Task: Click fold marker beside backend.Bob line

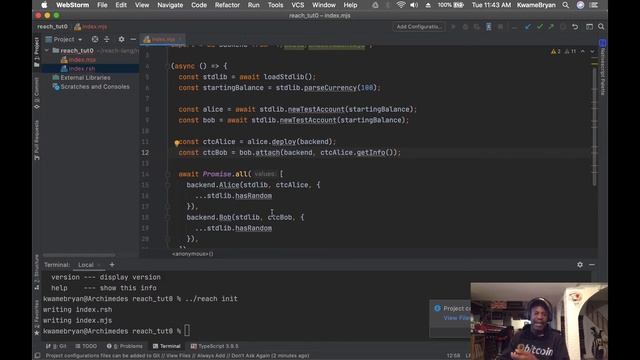Action: pyautogui.click(x=167, y=217)
